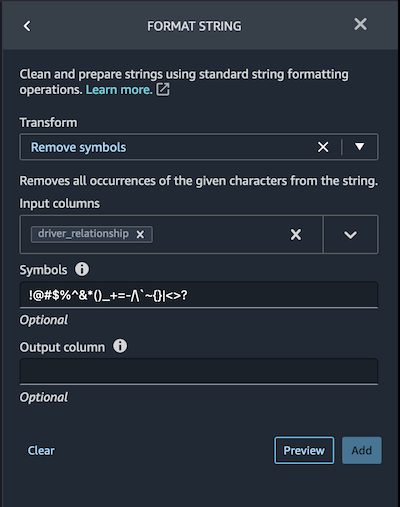The height and width of the screenshot is (507, 400).
Task: Close the Format String panel
Action: pyautogui.click(x=360, y=24)
